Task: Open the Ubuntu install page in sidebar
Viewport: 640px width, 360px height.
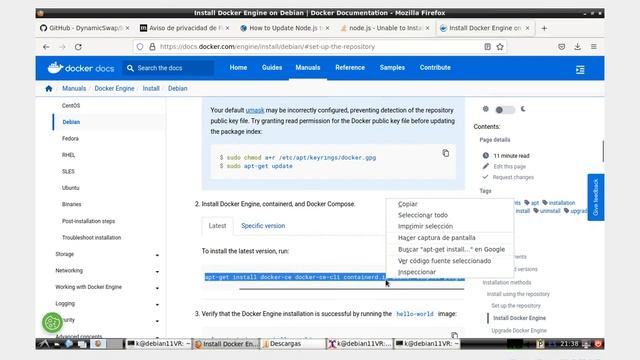Action: (71, 188)
